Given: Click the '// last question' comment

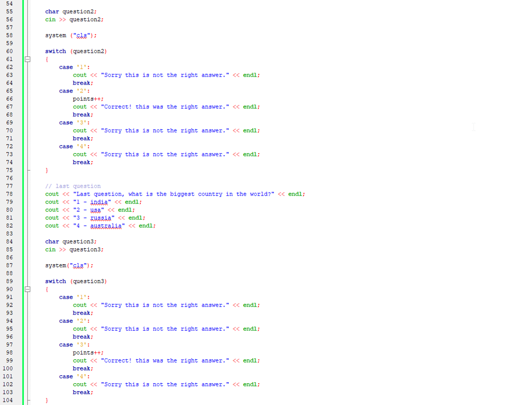Looking at the screenshot, I should click(x=72, y=186).
